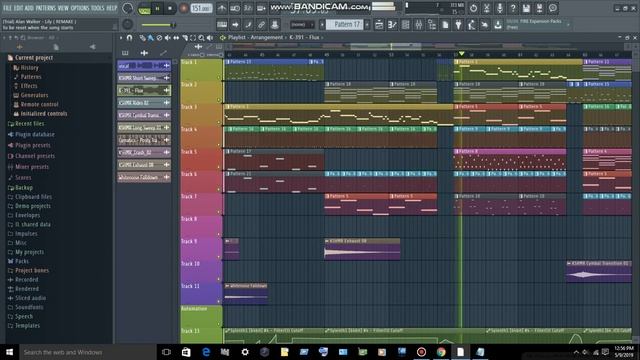The width and height of the screenshot is (640, 360).
Task: Toggle the metronome button
Action: 222,8
